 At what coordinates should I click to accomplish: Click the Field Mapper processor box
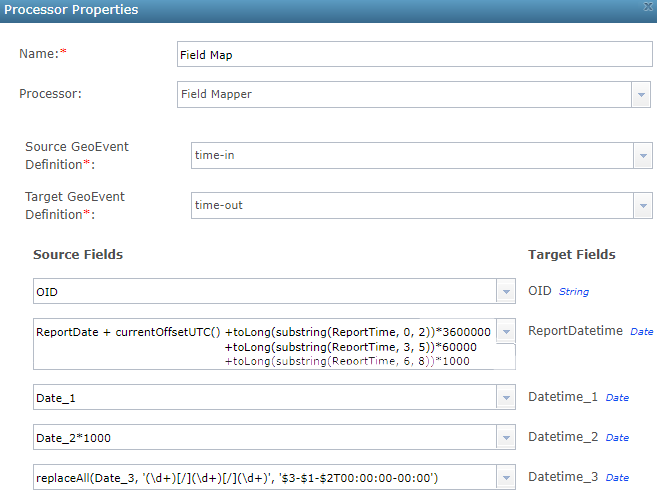403,94
